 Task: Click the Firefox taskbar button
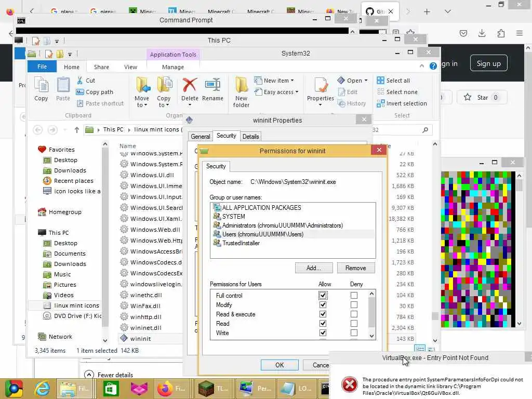[172, 389]
